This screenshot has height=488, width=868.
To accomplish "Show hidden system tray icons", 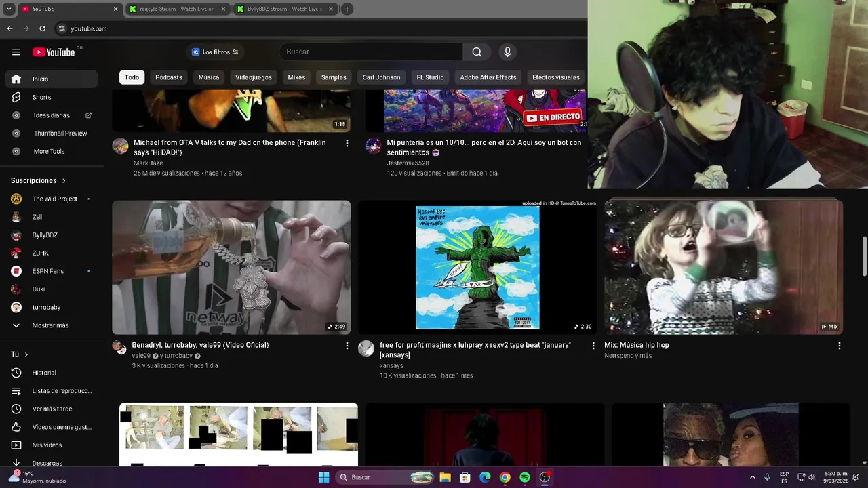I will click(752, 477).
